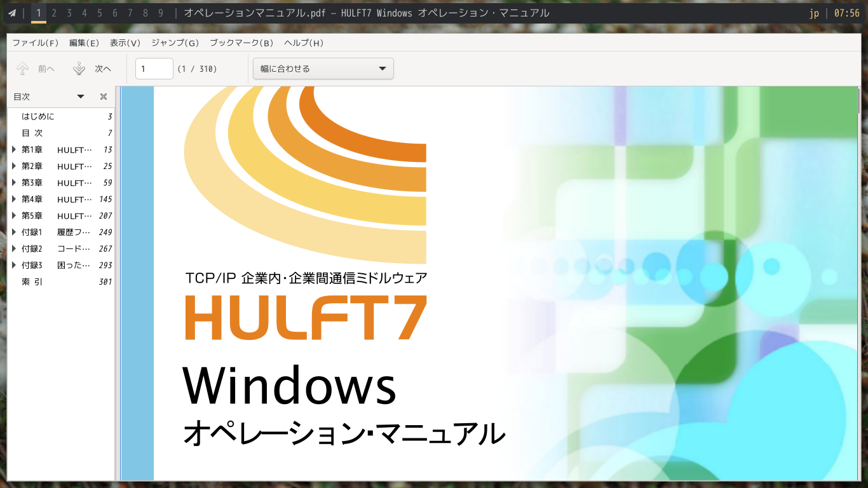
Task: Switch to workspace 5 in the top bar
Action: click(x=100, y=13)
